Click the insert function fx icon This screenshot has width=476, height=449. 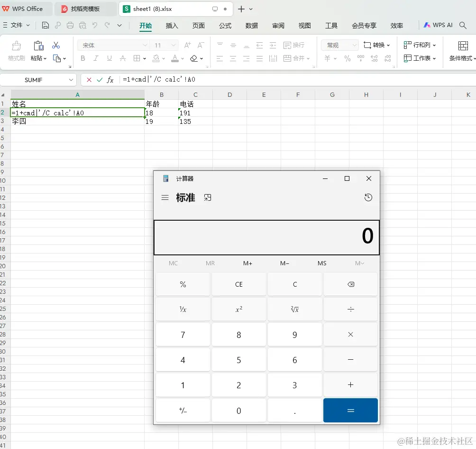coord(110,80)
